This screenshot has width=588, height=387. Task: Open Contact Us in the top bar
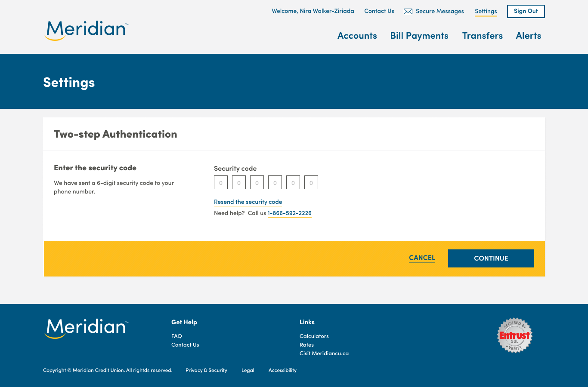point(379,11)
